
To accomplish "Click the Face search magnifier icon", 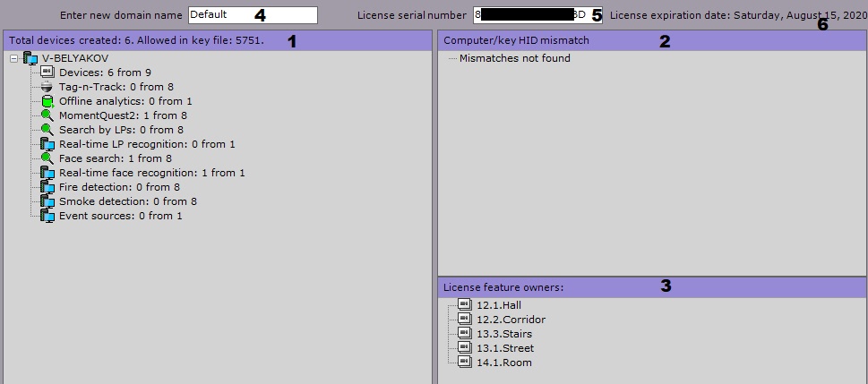I will pos(47,158).
